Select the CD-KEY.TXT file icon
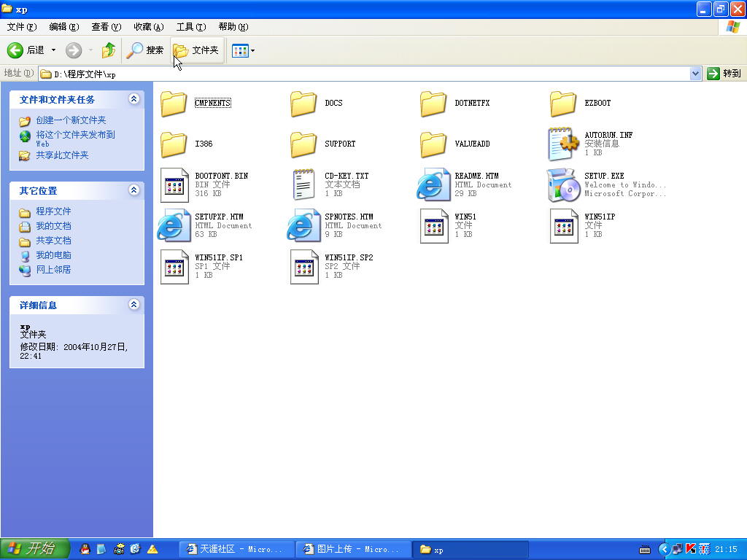Screen dimensions: 747x560 (303, 184)
